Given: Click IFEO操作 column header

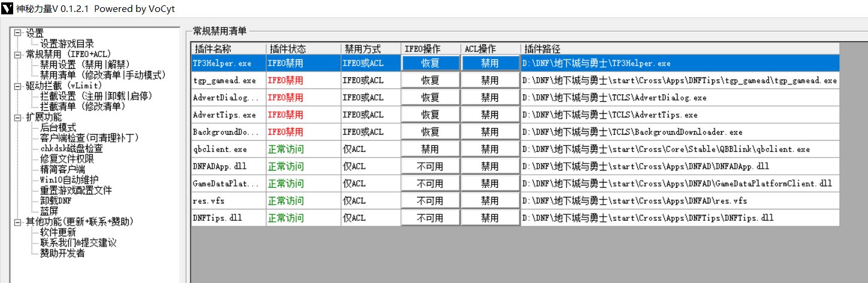Looking at the screenshot, I should coord(431,48).
